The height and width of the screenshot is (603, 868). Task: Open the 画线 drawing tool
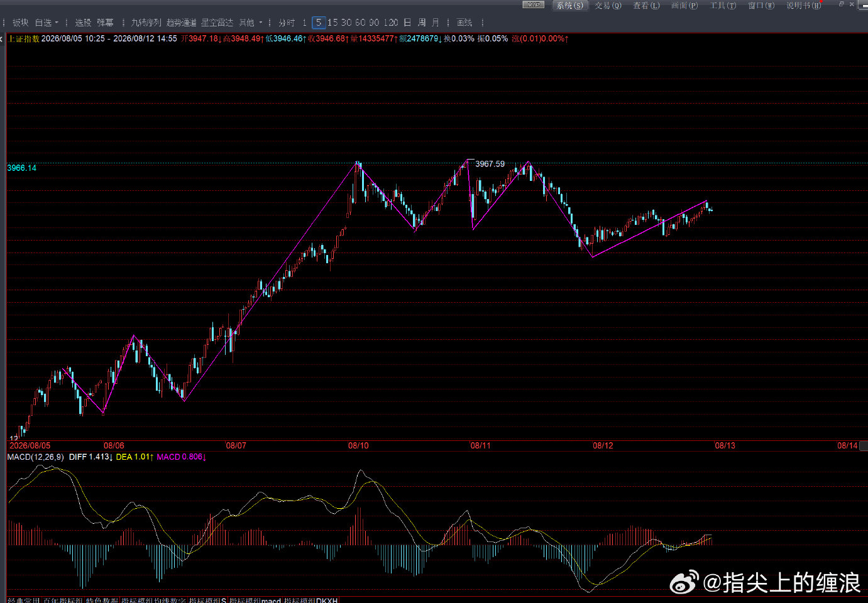point(464,23)
